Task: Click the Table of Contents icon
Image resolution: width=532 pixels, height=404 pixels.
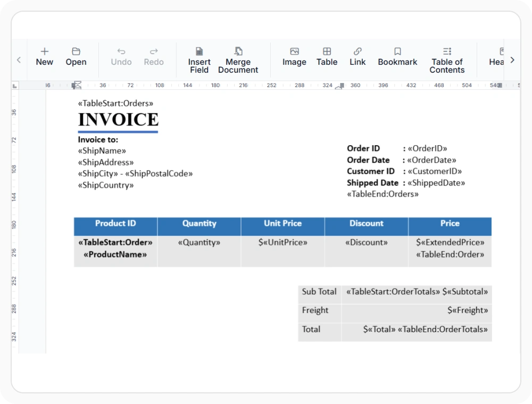Action: point(447,51)
